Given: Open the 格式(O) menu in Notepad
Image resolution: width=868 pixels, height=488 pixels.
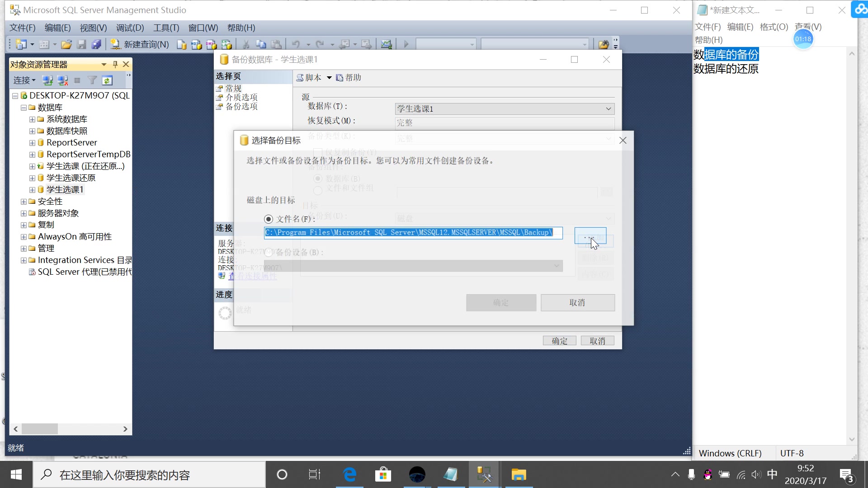Looking at the screenshot, I should tap(774, 27).
